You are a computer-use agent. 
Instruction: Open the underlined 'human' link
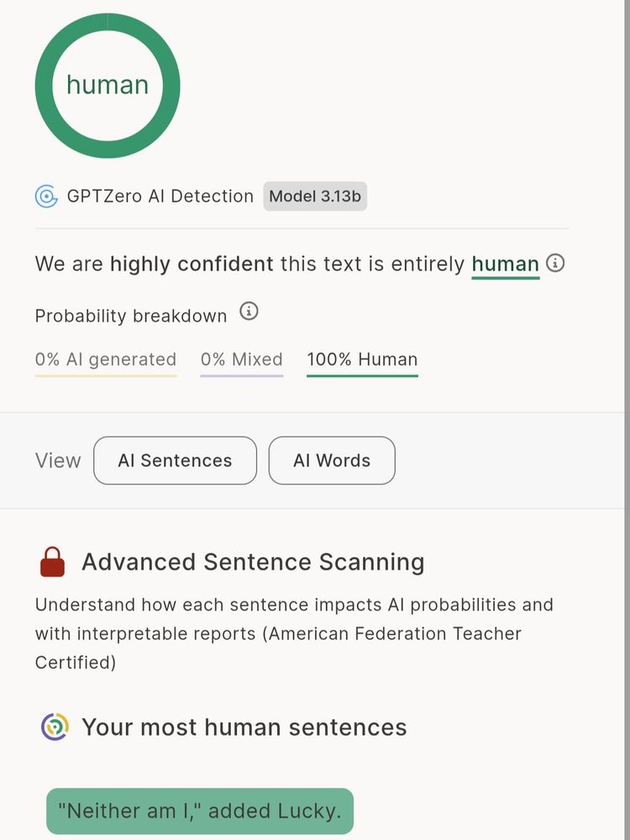pos(505,264)
